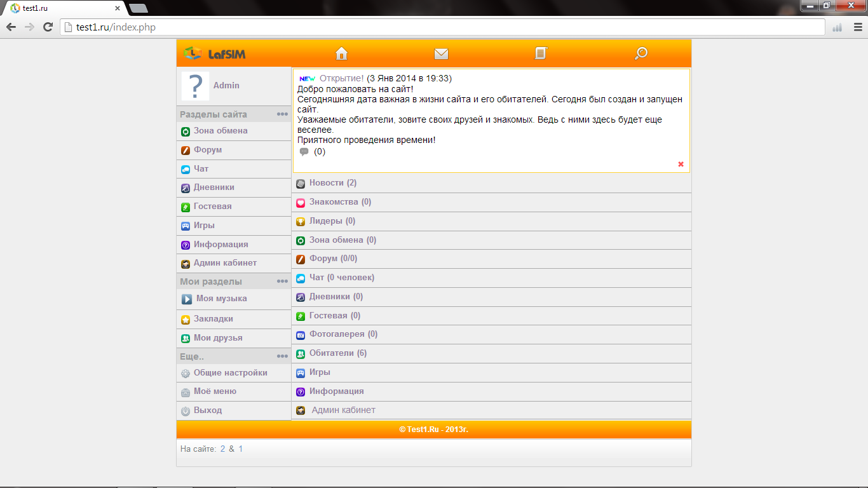Click the guest count 1 in footer
The width and height of the screenshot is (868, 488).
[x=241, y=449]
